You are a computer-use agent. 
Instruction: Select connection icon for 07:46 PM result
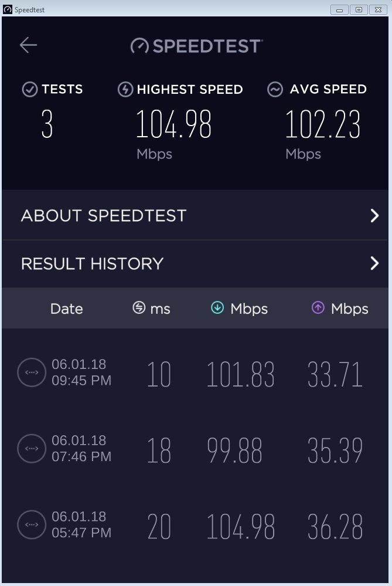[32, 449]
